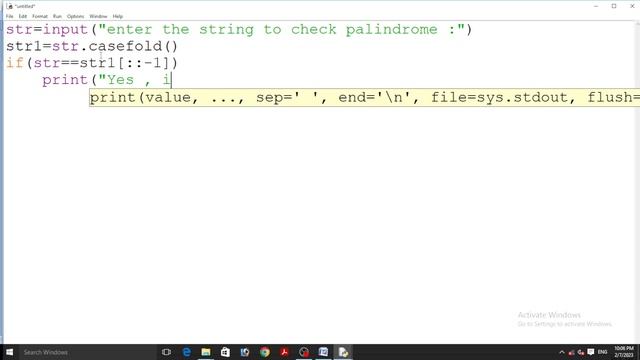
Task: Open Task View from taskbar
Action: (166, 352)
